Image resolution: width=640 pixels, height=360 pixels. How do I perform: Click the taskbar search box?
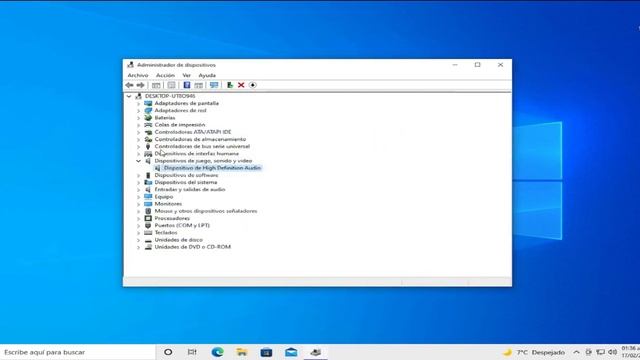(78, 352)
